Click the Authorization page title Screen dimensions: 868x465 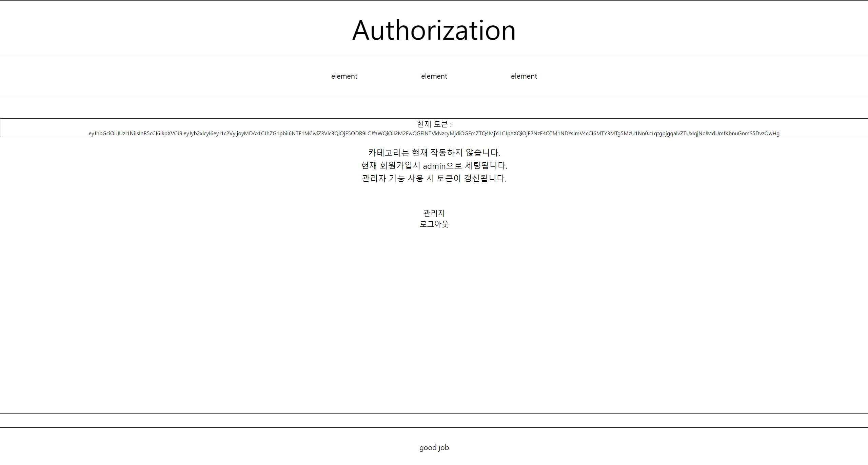(x=434, y=31)
